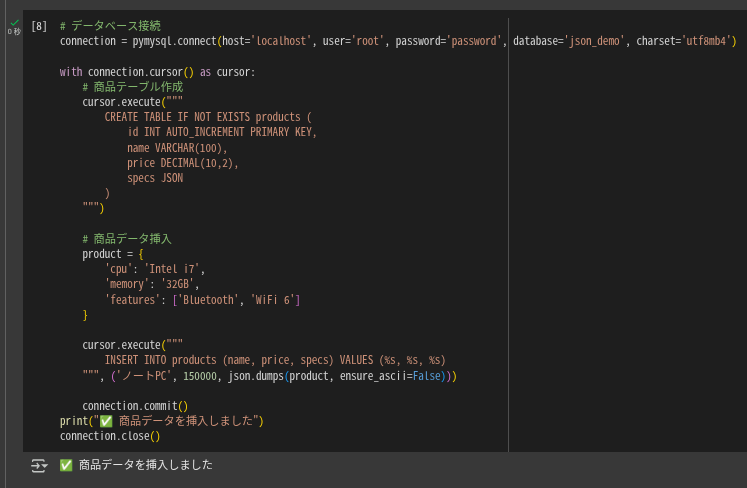747x488 pixels.
Task: Click the comment '商品テーブル作成'
Action: 132,87
